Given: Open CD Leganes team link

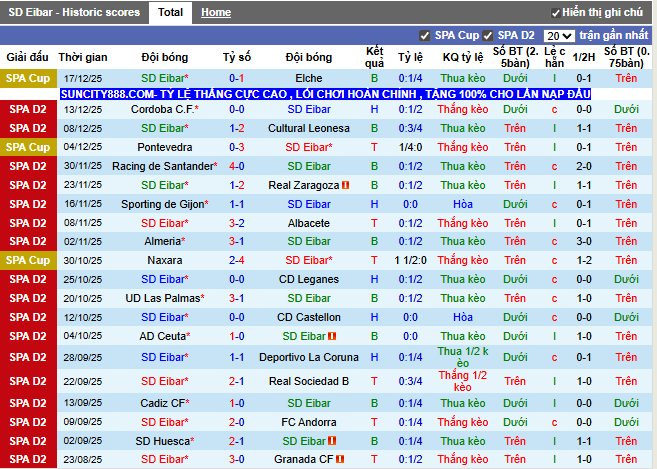Looking at the screenshot, I should pos(309,279).
